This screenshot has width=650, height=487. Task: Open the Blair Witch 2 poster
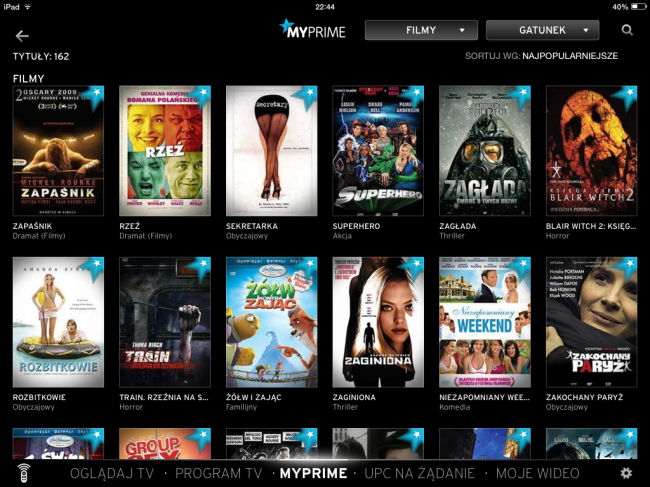[592, 151]
